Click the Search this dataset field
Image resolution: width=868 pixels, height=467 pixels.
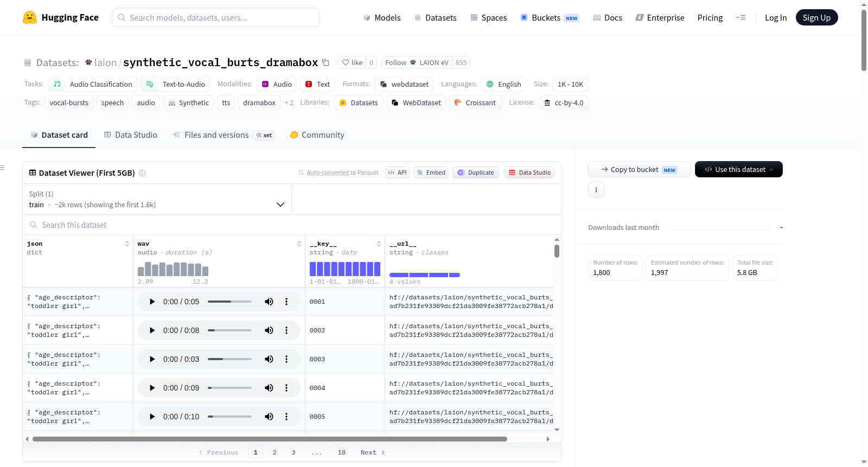[292, 225]
